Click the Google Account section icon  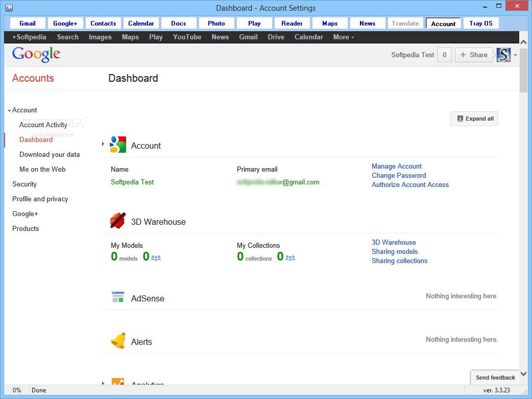pyautogui.click(x=118, y=145)
